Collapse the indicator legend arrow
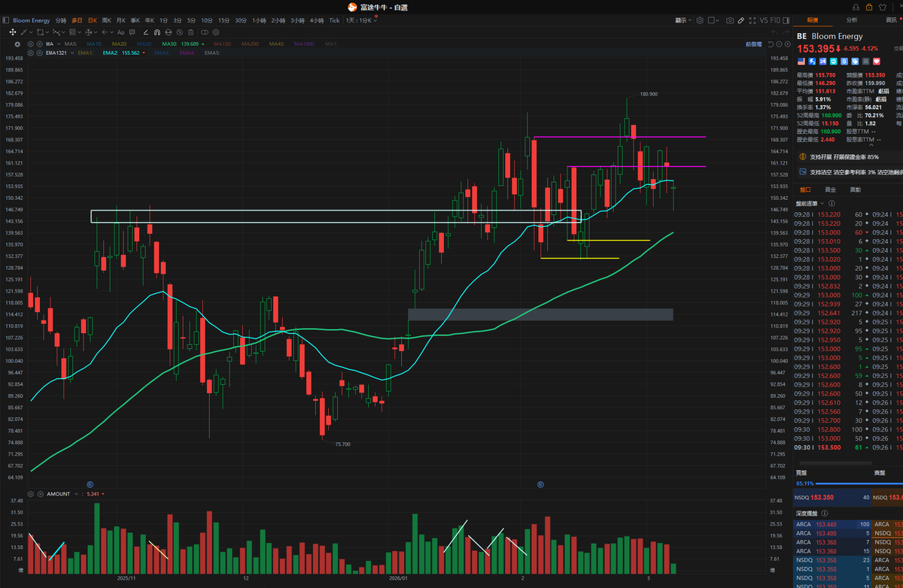Screen dimensions: 903x588 coord(17,44)
